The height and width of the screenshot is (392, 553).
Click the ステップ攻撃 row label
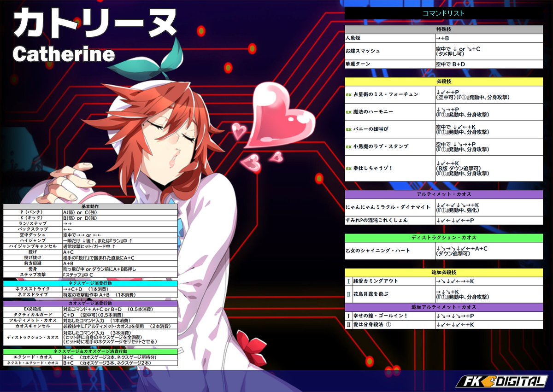33,275
